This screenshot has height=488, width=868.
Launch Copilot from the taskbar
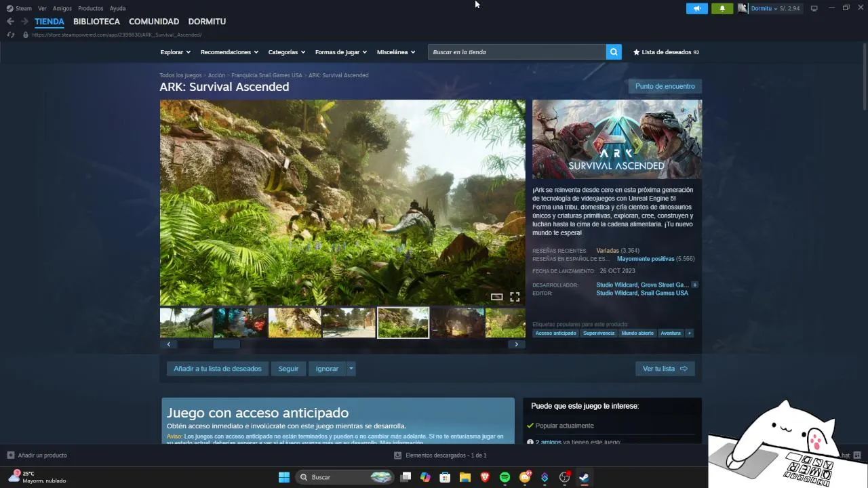tap(425, 477)
